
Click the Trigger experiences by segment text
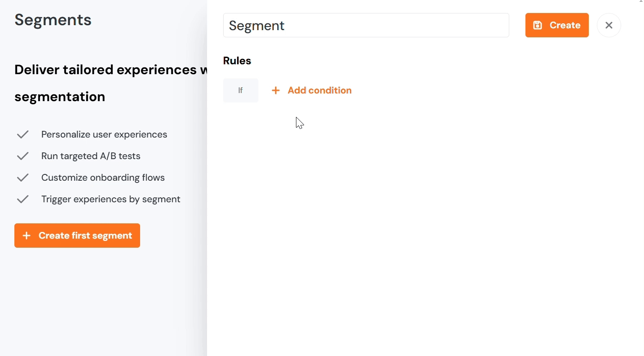coord(110,199)
